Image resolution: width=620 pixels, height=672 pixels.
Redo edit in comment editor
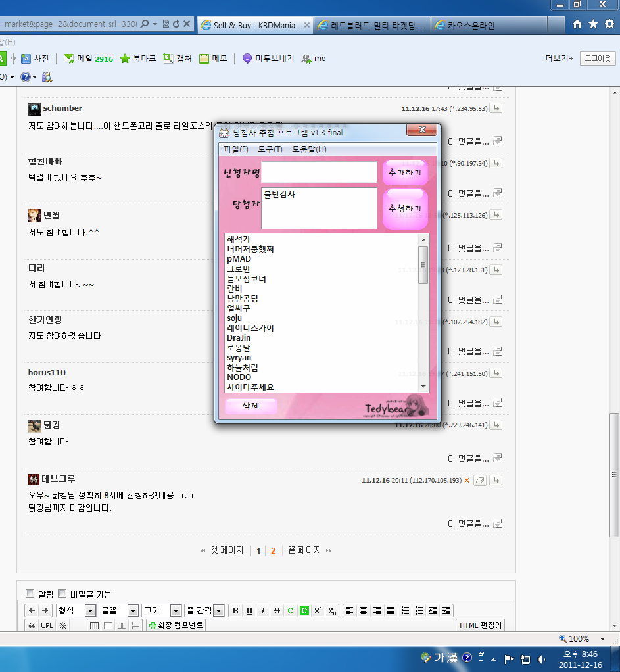[45, 610]
